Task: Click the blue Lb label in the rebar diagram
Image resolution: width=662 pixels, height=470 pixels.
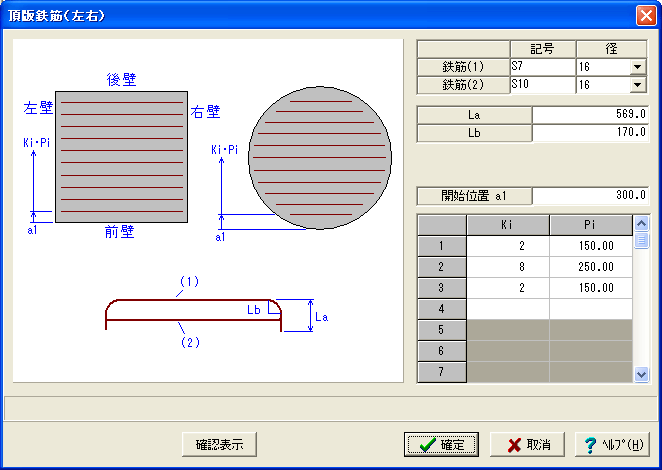Action: (x=254, y=310)
